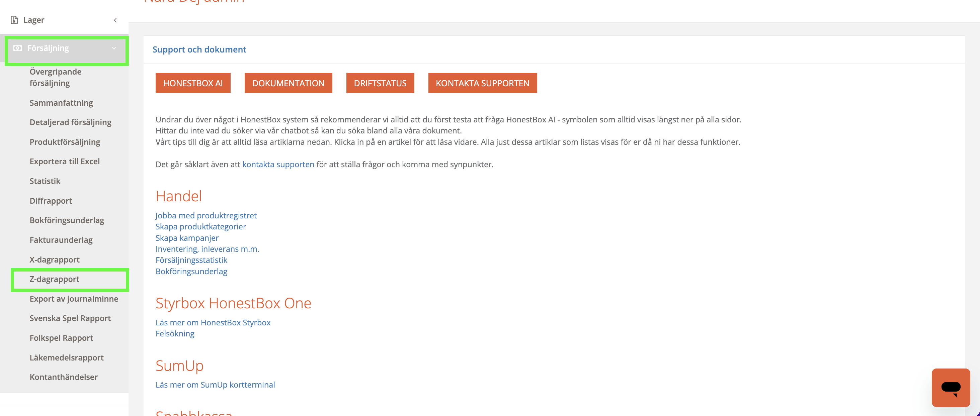Open the DRIFTSTATUS button
The image size is (980, 416).
pos(380,83)
